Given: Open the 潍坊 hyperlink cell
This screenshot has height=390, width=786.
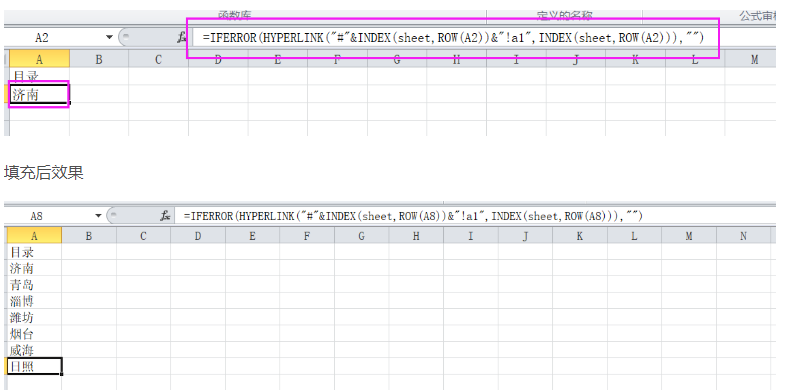Looking at the screenshot, I should [x=34, y=317].
